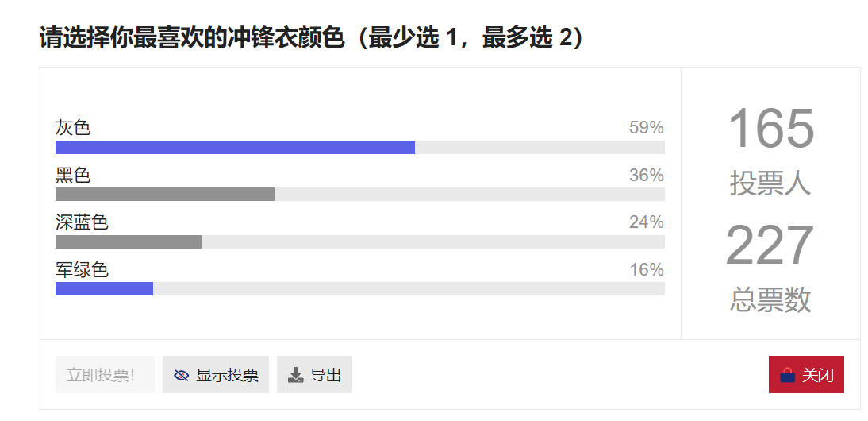Select the 深蓝色 option label
This screenshot has width=868, height=421.
[82, 222]
